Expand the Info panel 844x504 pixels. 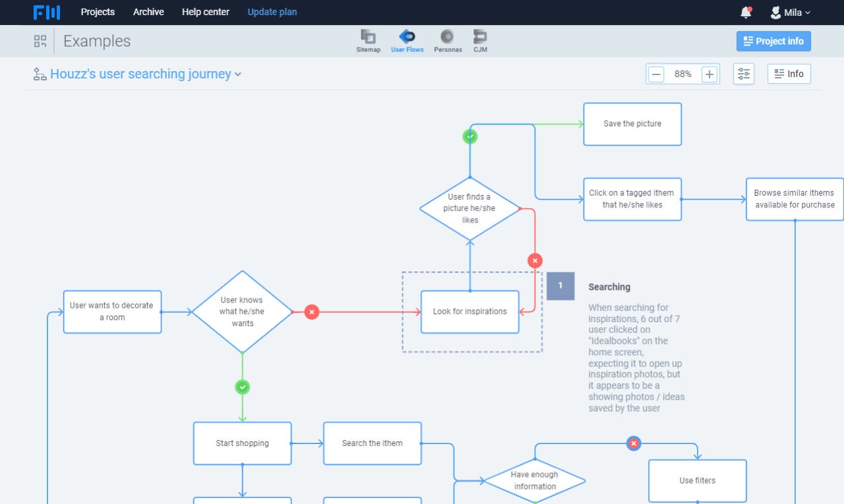click(789, 74)
